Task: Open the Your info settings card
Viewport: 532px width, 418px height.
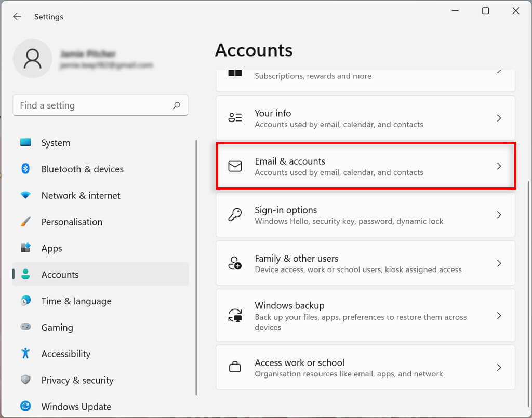Action: pyautogui.click(x=365, y=118)
